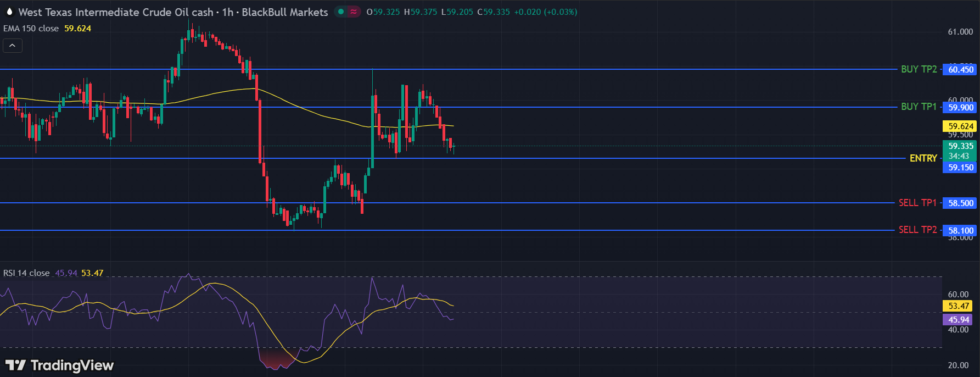Screen dimensions: 980x377
Task: Select the EMA 150 close indicator legend
Action: click(x=31, y=29)
